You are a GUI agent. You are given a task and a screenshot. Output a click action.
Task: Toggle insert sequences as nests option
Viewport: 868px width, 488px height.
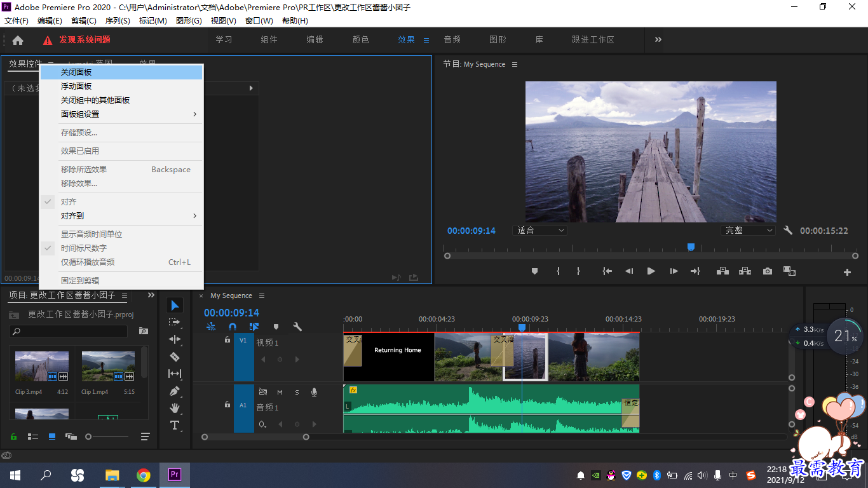(211, 327)
